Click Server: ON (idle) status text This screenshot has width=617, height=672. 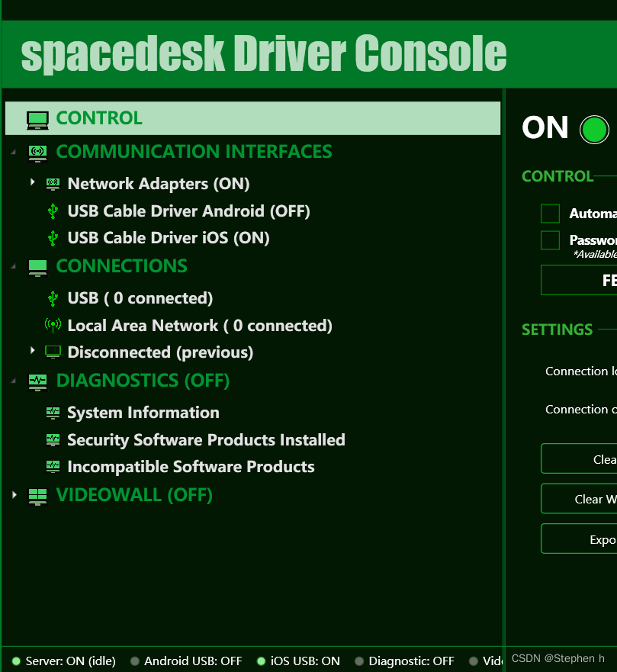(71, 661)
